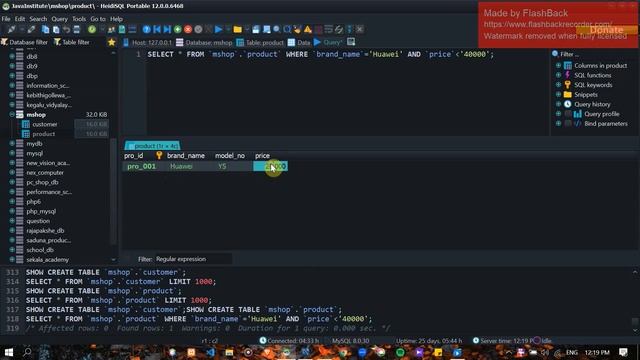The height and width of the screenshot is (360, 640).
Task: Go to last row icon
Action: coord(167,29)
